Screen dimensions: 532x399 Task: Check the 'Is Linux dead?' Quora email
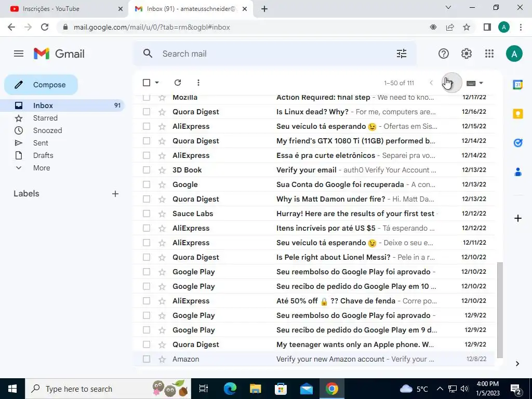click(x=147, y=112)
